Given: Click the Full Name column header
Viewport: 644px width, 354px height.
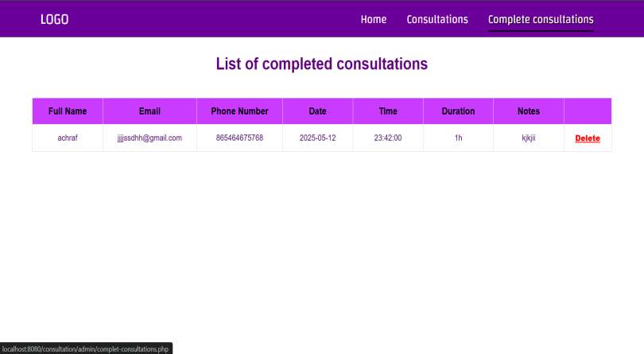Looking at the screenshot, I should pos(68,111).
